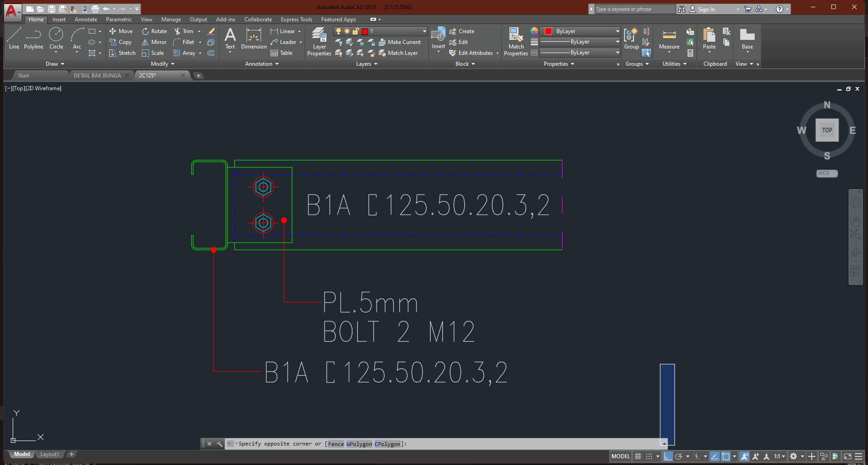Viewport: 868px width, 465px height.
Task: Open the DETAIL BAK BUNGA drawing tab
Action: click(x=97, y=76)
